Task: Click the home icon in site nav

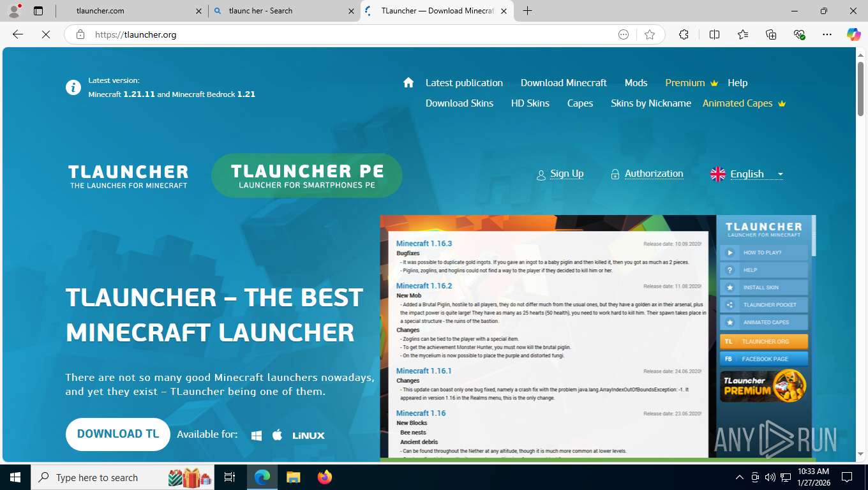Action: click(408, 82)
